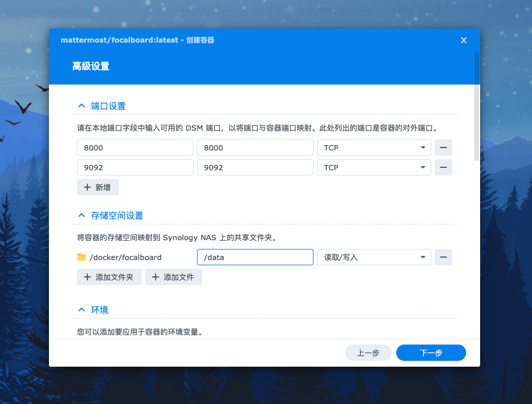
Task: Click the 端口设置 section title
Action: click(x=108, y=106)
